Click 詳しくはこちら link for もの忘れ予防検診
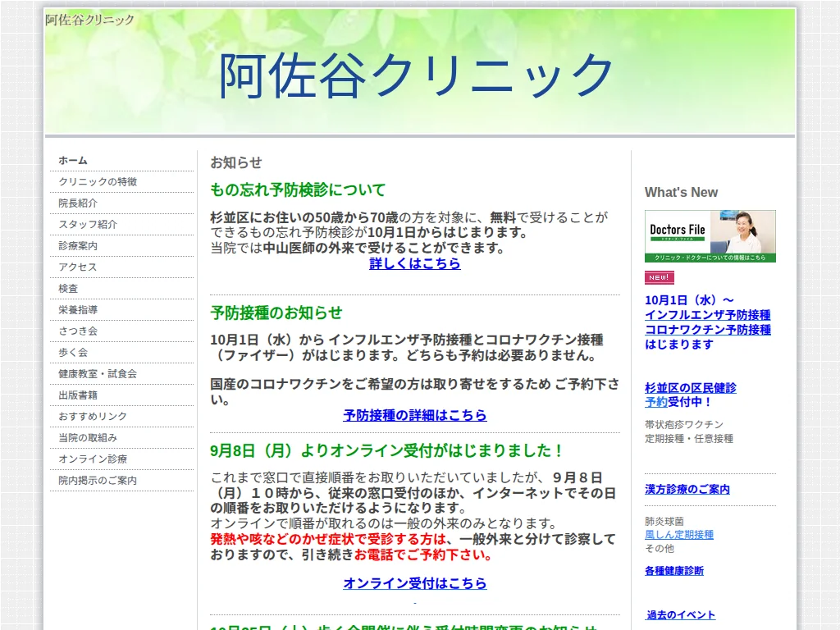 click(414, 263)
